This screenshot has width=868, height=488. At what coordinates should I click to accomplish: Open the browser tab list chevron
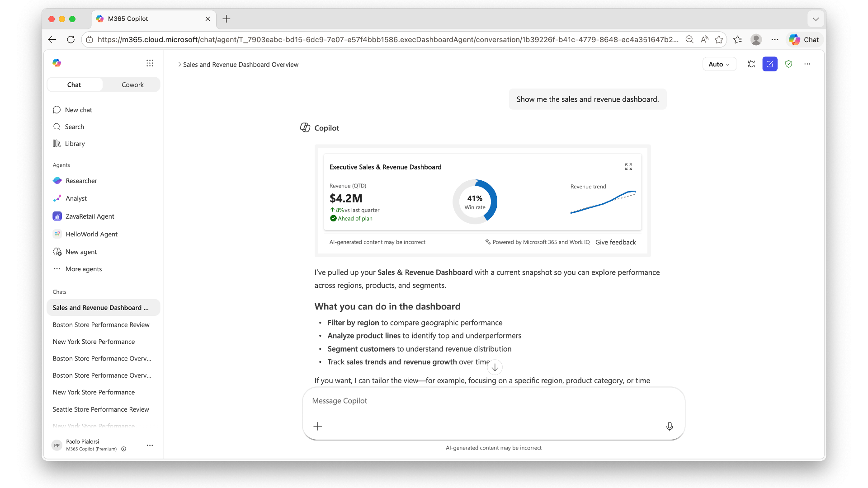tap(816, 19)
